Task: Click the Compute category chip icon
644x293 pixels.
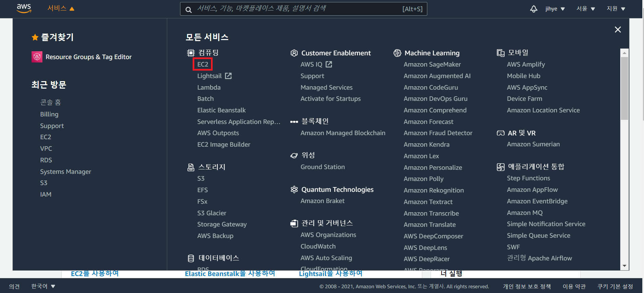Action: pos(191,53)
